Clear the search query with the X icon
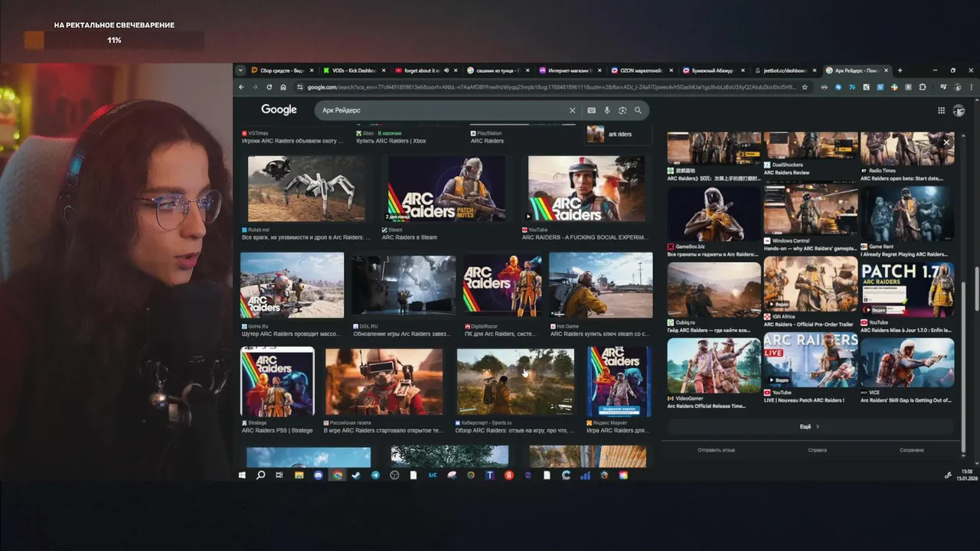 tap(572, 110)
